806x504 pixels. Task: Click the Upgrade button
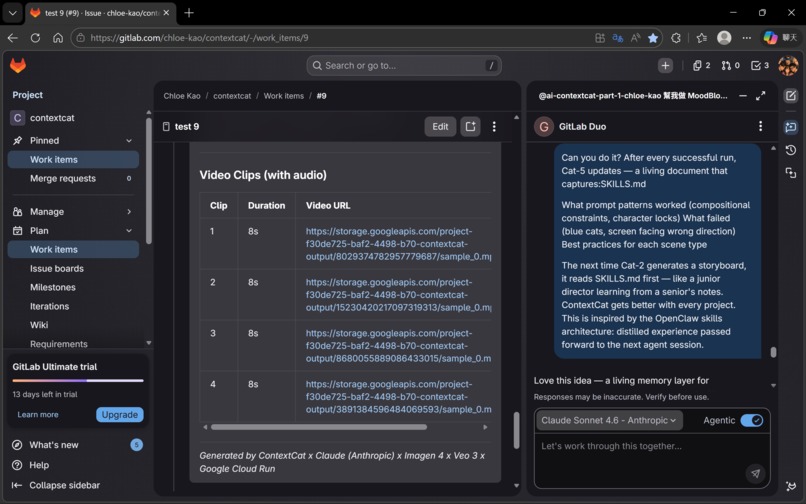pos(119,415)
